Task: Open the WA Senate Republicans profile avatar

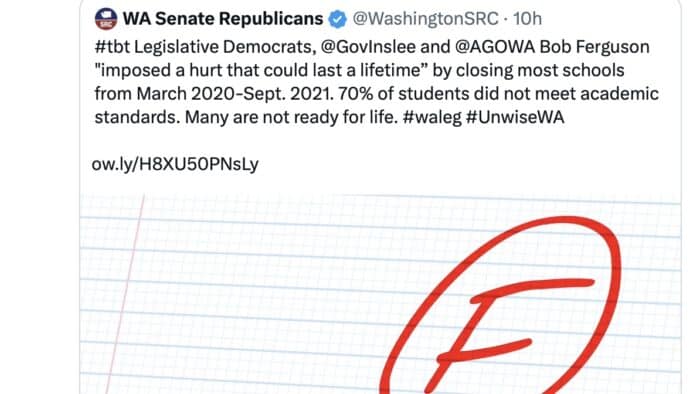Action: point(106,19)
